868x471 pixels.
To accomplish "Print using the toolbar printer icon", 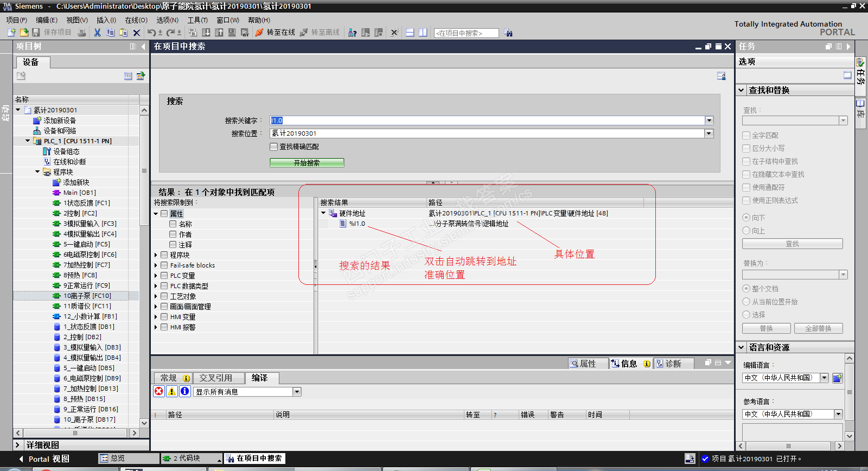I will (81, 33).
